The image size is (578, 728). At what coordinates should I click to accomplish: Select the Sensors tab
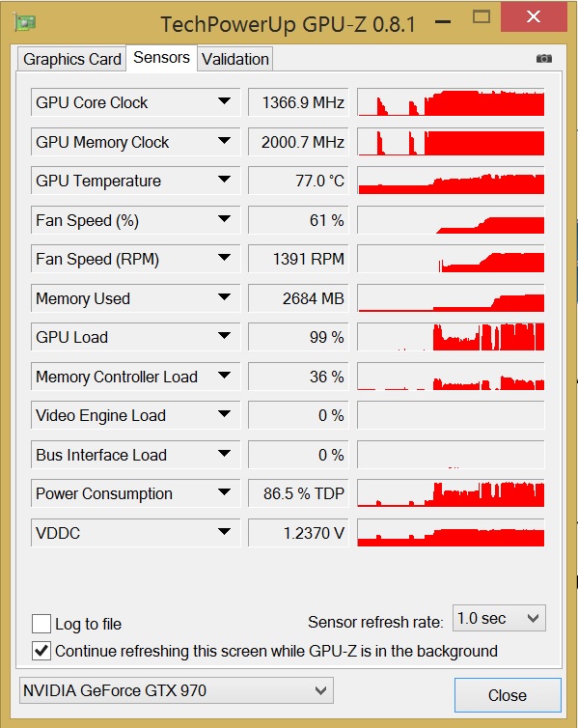161,58
